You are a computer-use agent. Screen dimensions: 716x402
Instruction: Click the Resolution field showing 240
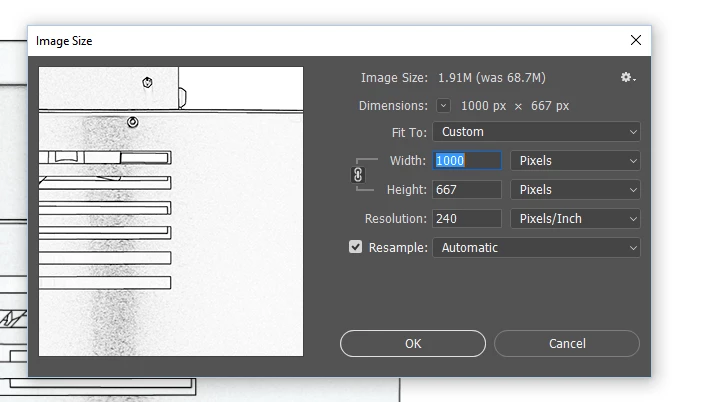(467, 219)
